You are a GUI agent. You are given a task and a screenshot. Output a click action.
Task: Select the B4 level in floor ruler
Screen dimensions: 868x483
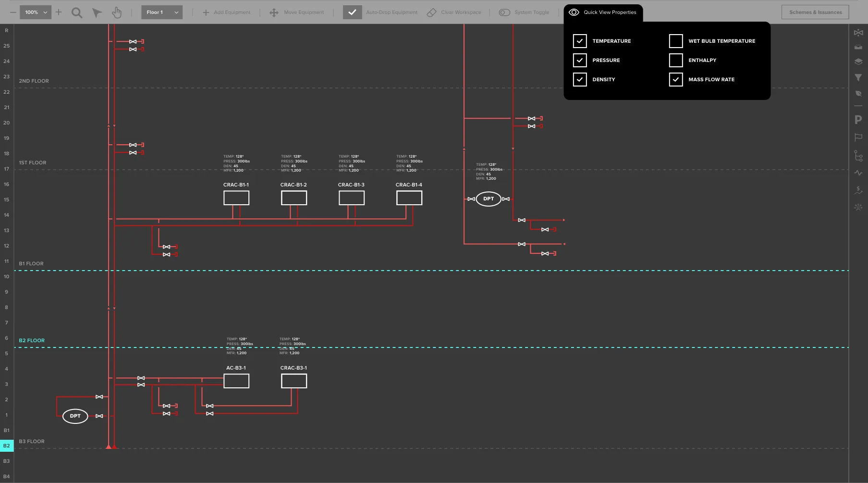coord(7,476)
